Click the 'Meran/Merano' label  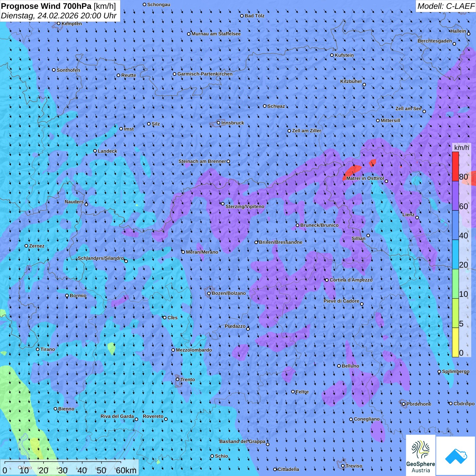point(202,252)
